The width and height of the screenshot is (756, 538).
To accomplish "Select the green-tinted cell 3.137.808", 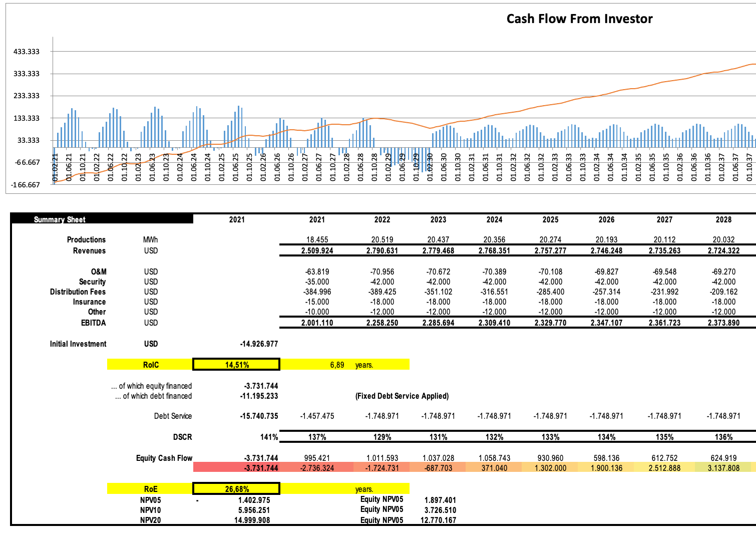I will click(x=723, y=468).
